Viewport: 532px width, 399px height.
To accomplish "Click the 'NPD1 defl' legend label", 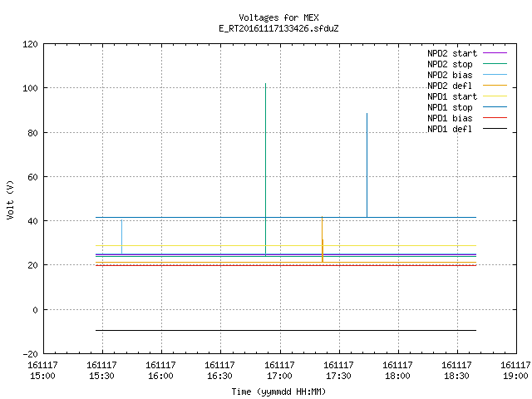I will tap(450, 130).
